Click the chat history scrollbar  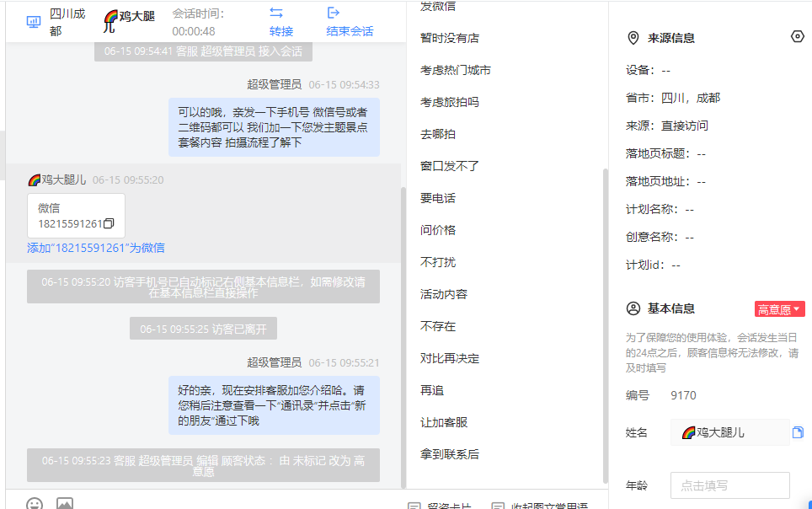pos(403,337)
